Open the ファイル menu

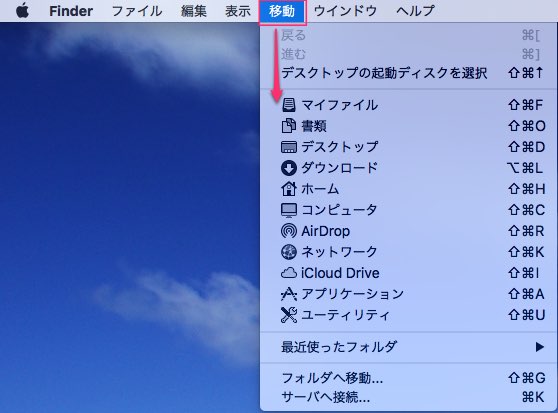click(x=137, y=11)
